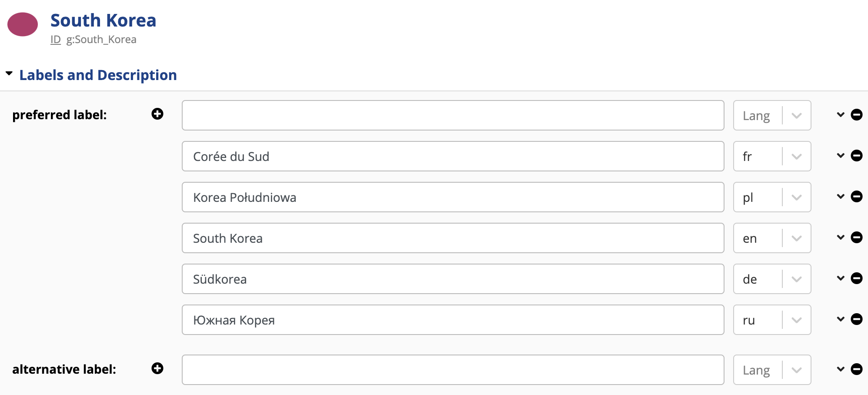Delete the Russian 'Южная Корея' label row
This screenshot has height=395, width=868.
[857, 319]
